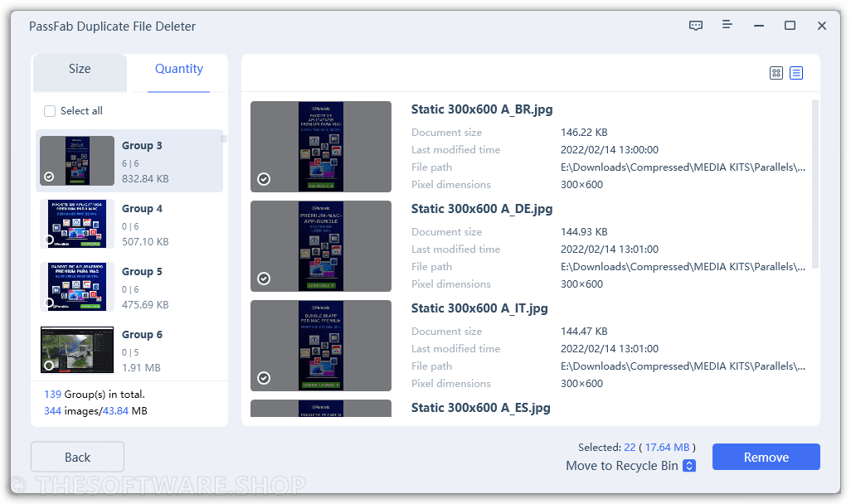Select file name Static 300x600 A_IT.jpg
The image size is (851, 504).
[479, 308]
